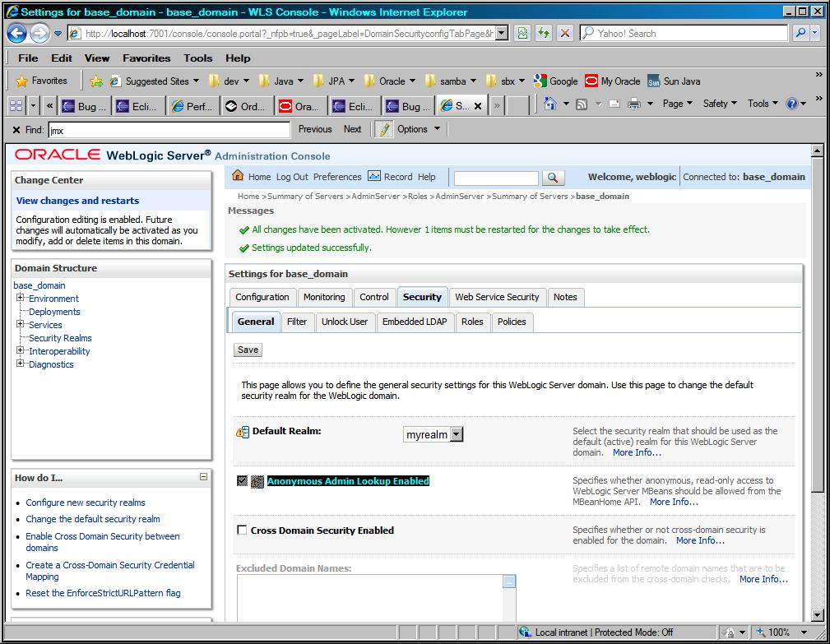Click the icon beside Anonymous Admin Lookup Enabled
This screenshot has width=830, height=644.
[257, 481]
